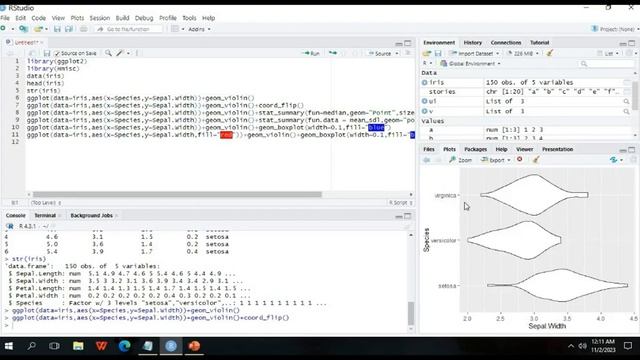The height and width of the screenshot is (360, 640).
Task: Click the code tools magic wand
Action: [x=120, y=53]
